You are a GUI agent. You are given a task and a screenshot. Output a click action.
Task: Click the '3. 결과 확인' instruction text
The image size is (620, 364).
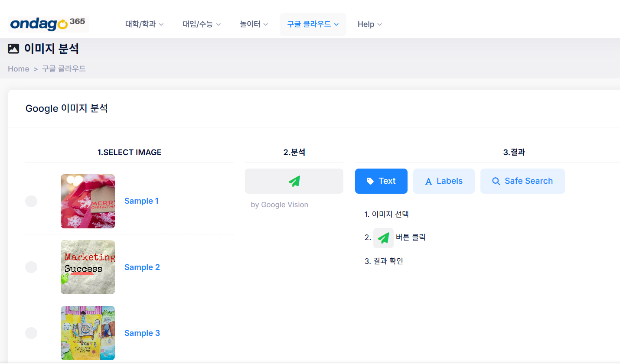tap(384, 261)
